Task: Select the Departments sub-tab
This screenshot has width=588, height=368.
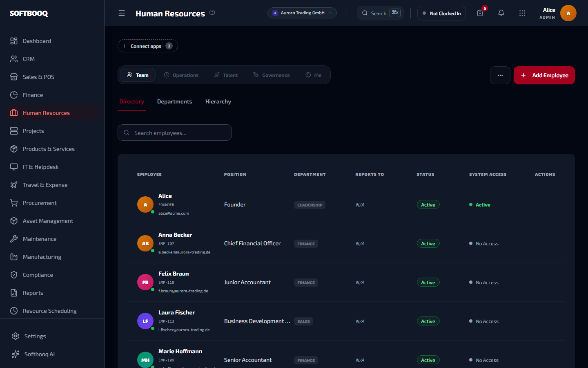Action: click(175, 101)
